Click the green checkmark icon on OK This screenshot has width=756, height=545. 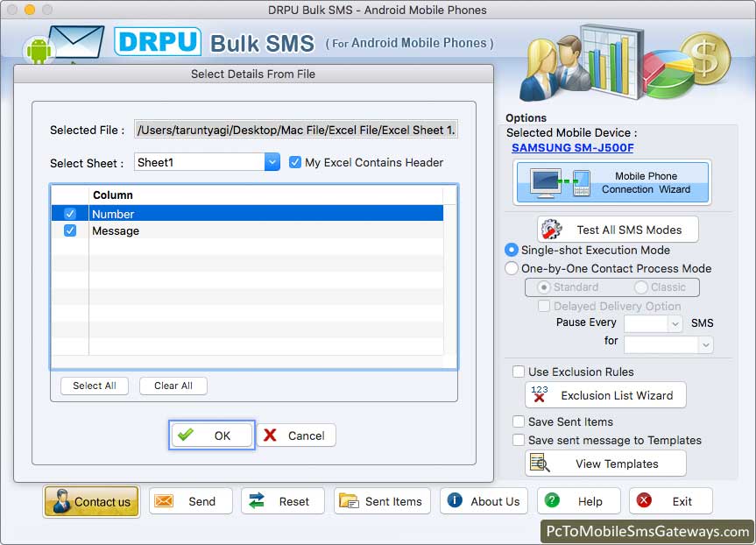(x=186, y=435)
